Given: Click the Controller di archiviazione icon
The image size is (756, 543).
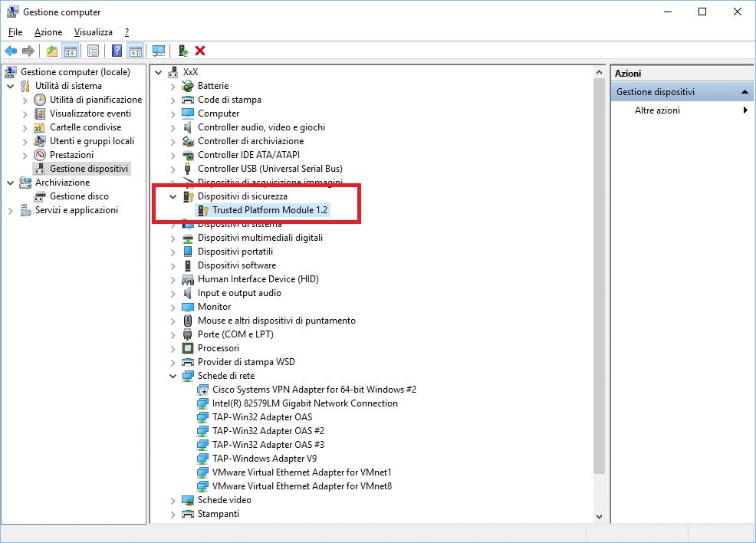Looking at the screenshot, I should (188, 141).
